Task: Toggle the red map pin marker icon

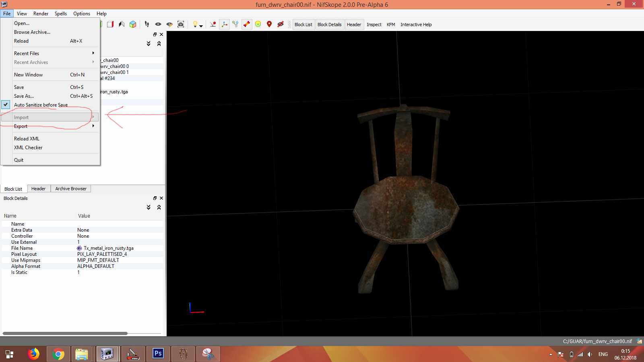Action: (x=269, y=25)
